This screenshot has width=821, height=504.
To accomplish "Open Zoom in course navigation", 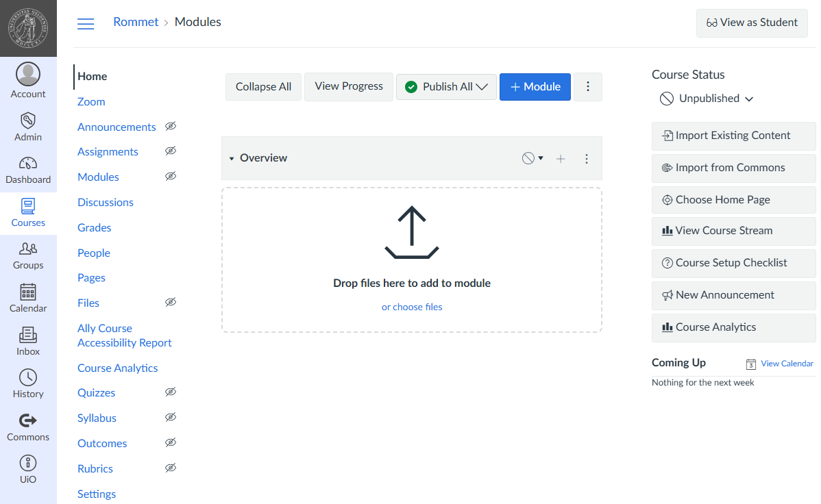I will [91, 102].
